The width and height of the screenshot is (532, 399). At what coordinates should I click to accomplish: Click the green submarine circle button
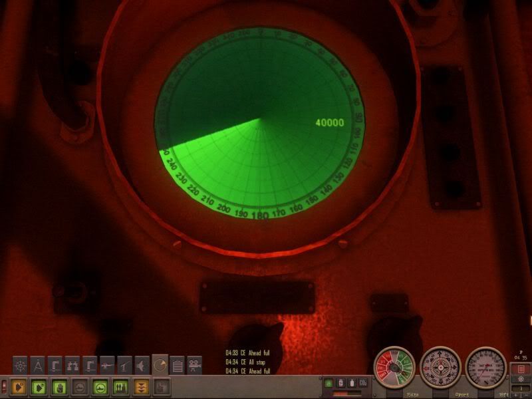(x=100, y=387)
